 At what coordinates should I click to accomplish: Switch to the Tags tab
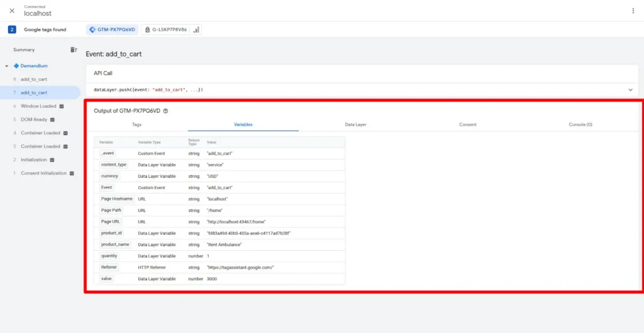[136, 124]
